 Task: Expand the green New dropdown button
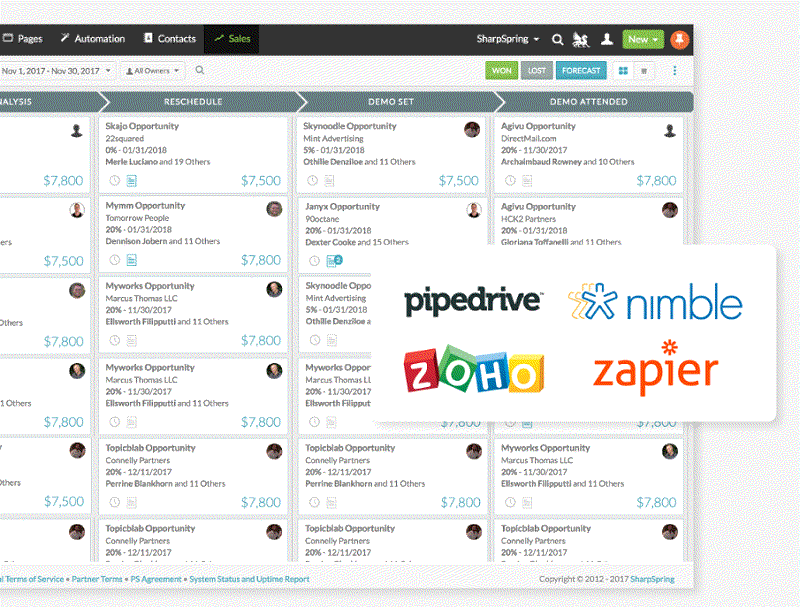(642, 39)
